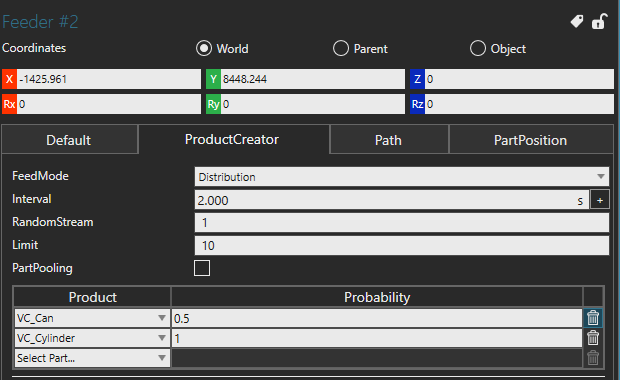This screenshot has height=380, width=620.
Task: Click the Limit label
Action: click(x=25, y=245)
